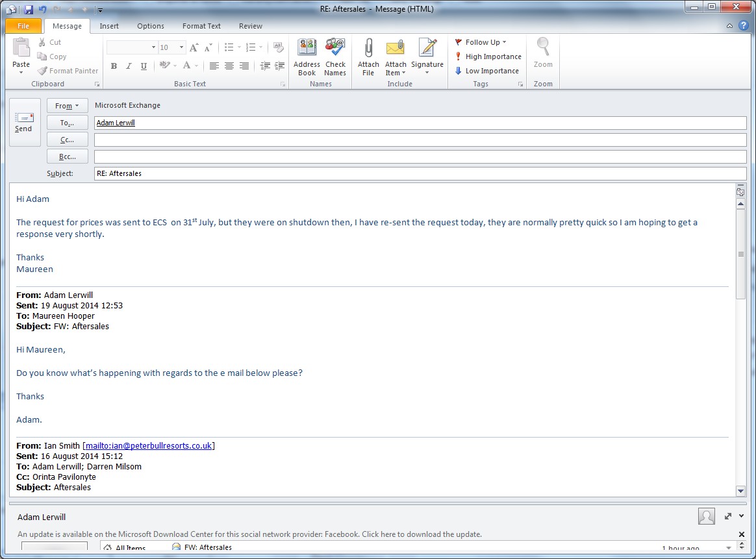Viewport: 756px width, 559px height.
Task: Toggle High Importance flag
Action: (488, 56)
